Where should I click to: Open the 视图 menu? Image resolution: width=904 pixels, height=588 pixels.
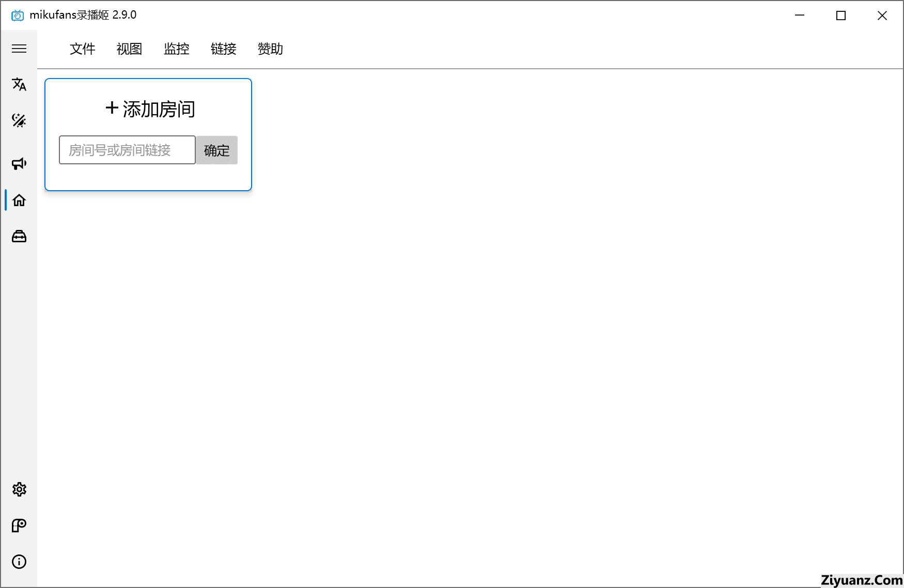click(x=129, y=49)
